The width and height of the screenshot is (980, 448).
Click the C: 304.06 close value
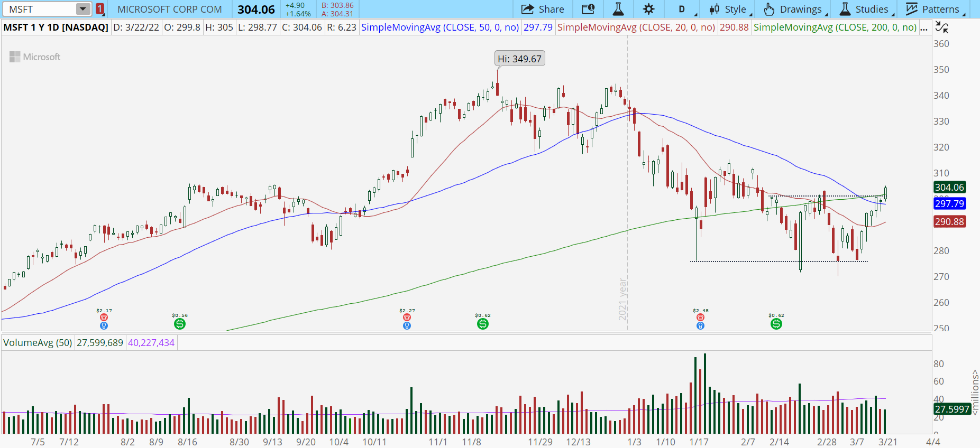(302, 27)
